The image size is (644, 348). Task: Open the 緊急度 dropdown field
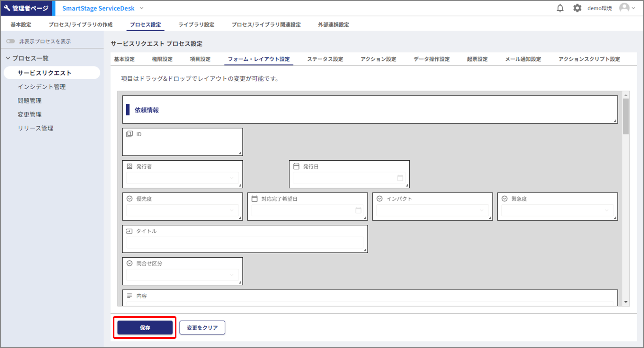pos(557,210)
